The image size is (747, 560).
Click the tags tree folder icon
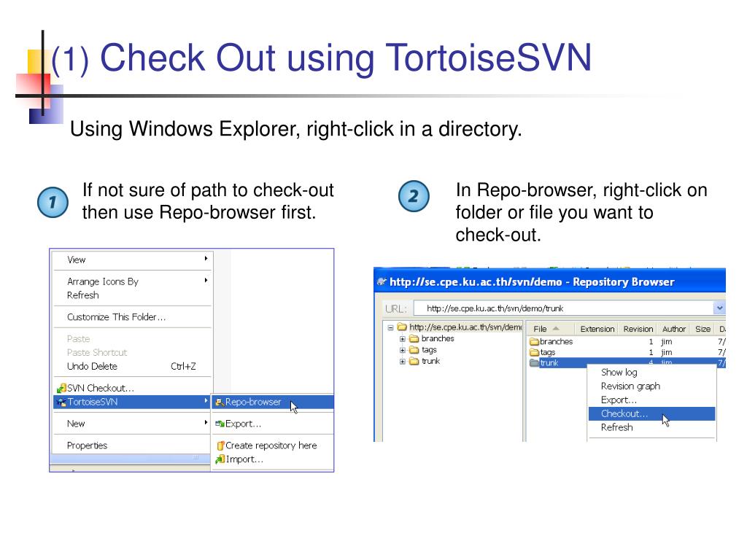[x=414, y=350]
